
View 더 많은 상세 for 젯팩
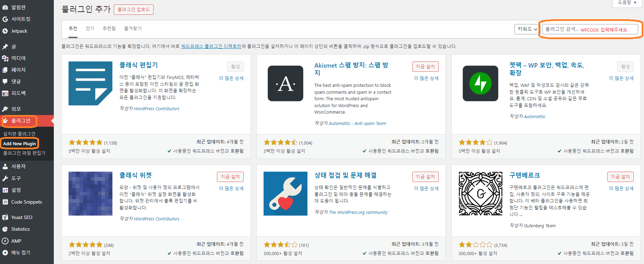pyautogui.click(x=621, y=78)
